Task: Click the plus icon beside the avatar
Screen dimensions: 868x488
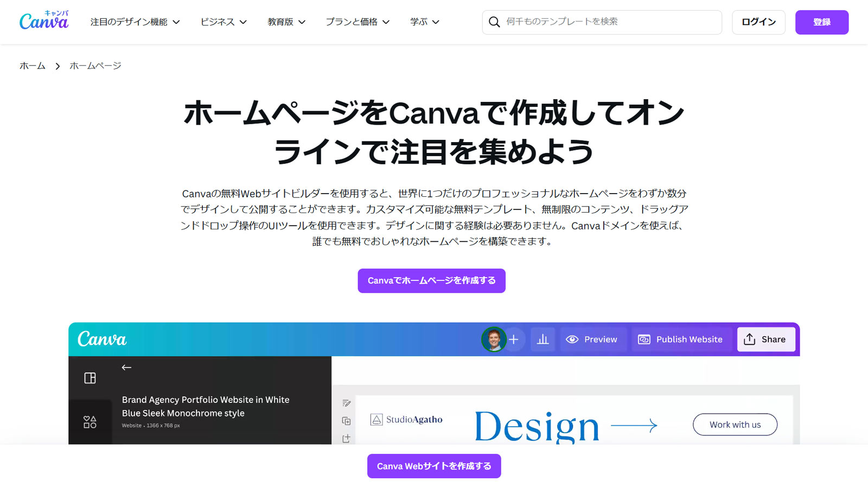Action: (514, 339)
